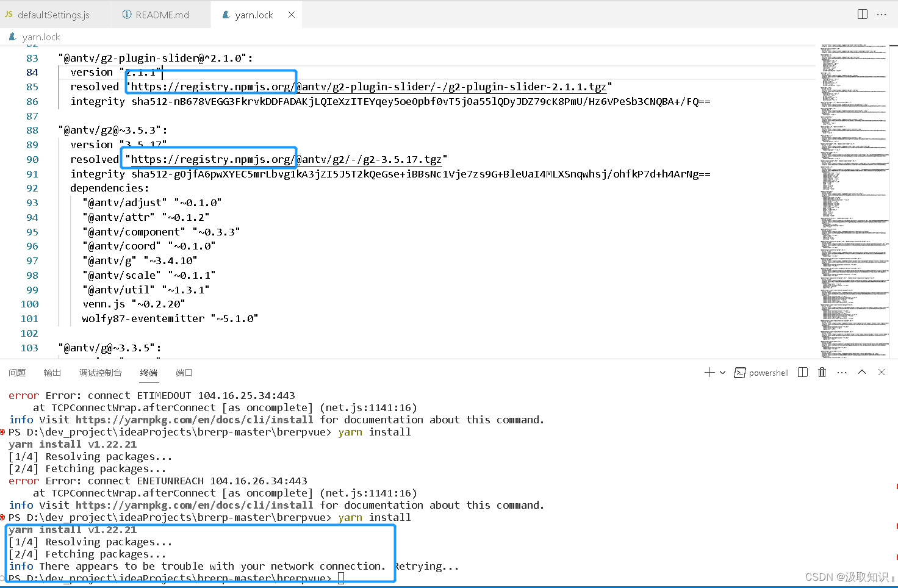This screenshot has width=898, height=588.
Task: Expand the new terminal profile dropdown
Action: point(723,372)
